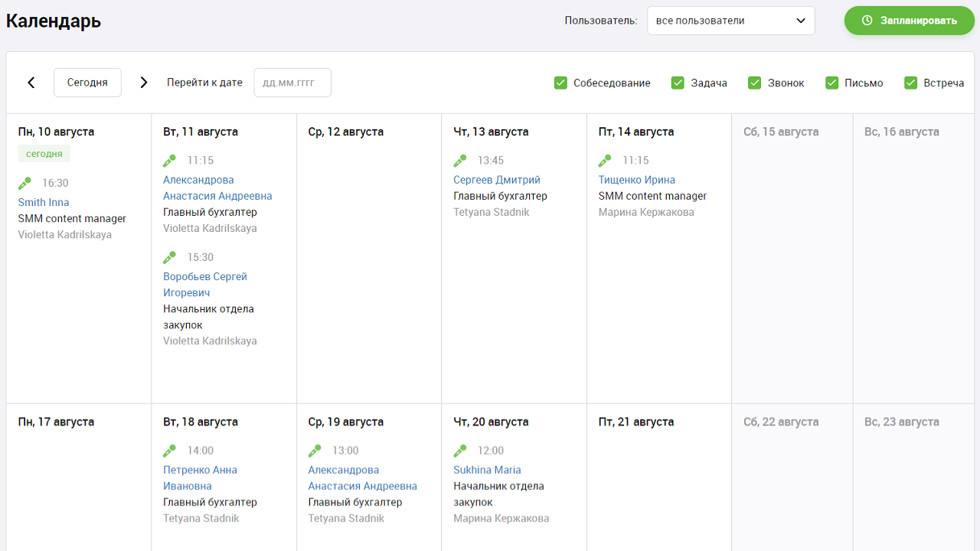Click the Перейти к дате input field
Screen dimensions: 980x551
coord(292,83)
